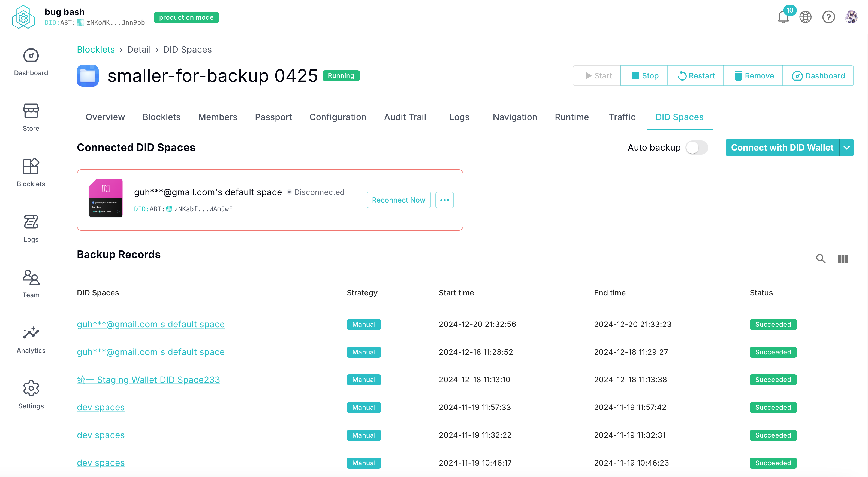
Task: Switch to the Audit Trail tab
Action: pyautogui.click(x=405, y=117)
